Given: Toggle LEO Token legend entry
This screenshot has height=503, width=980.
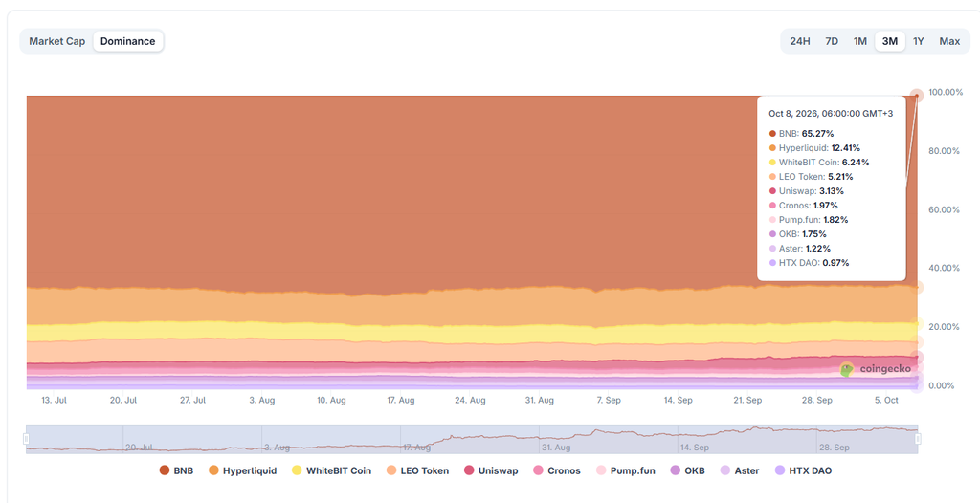Looking at the screenshot, I should [417, 470].
